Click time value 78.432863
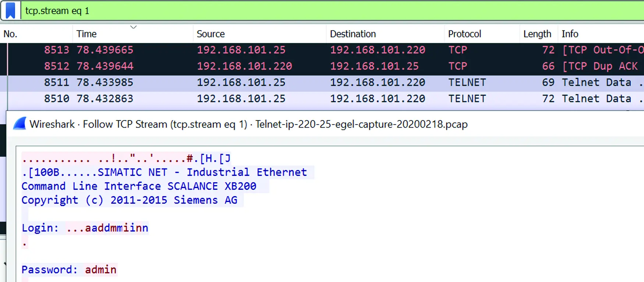This screenshot has height=282, width=644. point(105,98)
